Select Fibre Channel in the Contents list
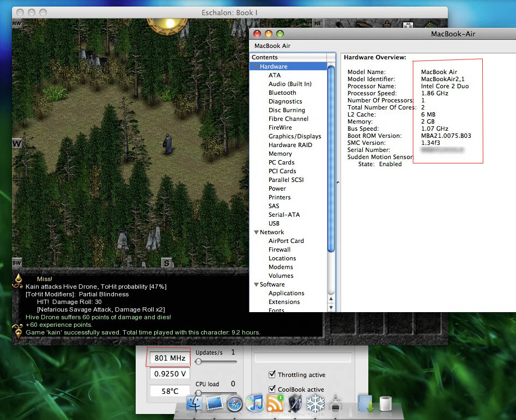 tap(288, 119)
